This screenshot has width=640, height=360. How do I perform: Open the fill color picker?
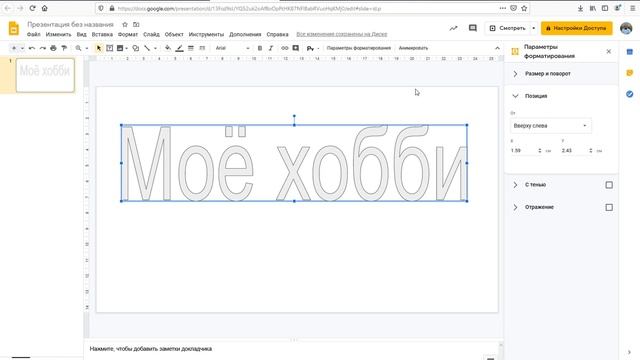point(168,48)
